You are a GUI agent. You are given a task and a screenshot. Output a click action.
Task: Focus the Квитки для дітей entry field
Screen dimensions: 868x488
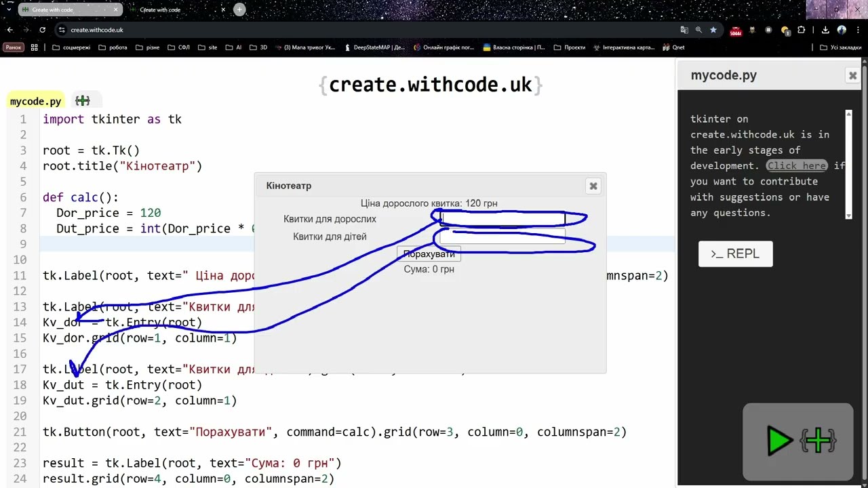pos(502,236)
